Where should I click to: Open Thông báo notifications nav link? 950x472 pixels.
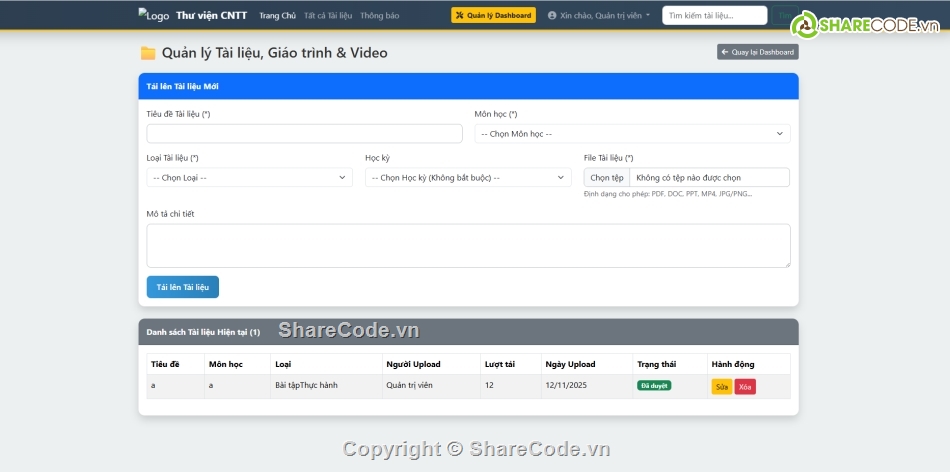(x=379, y=16)
